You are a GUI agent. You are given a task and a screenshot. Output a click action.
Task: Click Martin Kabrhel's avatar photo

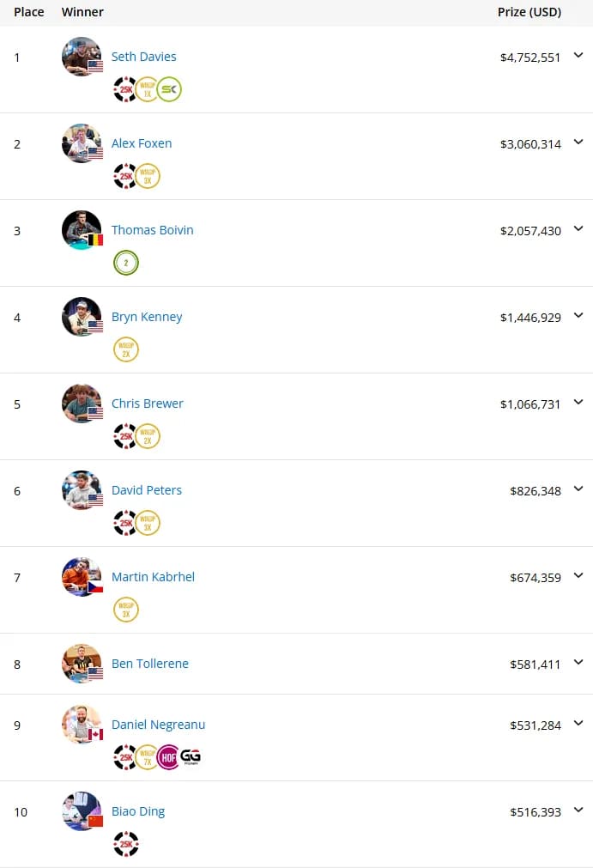coord(82,577)
